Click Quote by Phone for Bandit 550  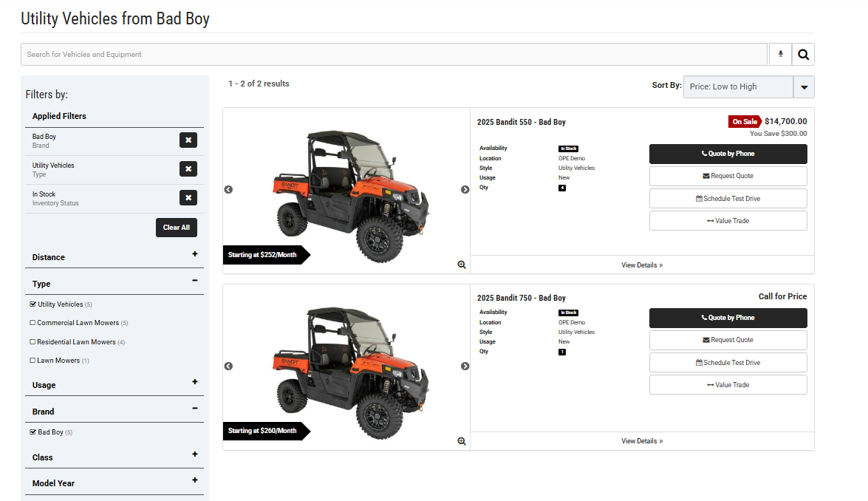728,154
